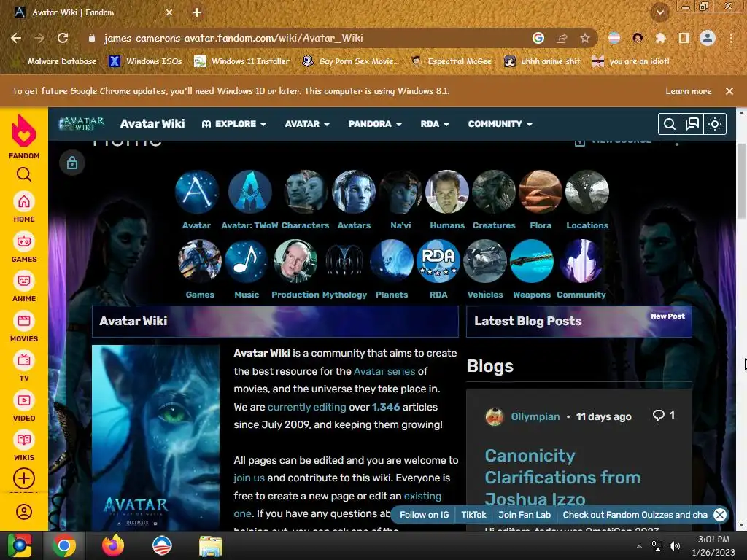
Task: Expand the COMMUNITY dropdown menu
Action: (x=500, y=124)
